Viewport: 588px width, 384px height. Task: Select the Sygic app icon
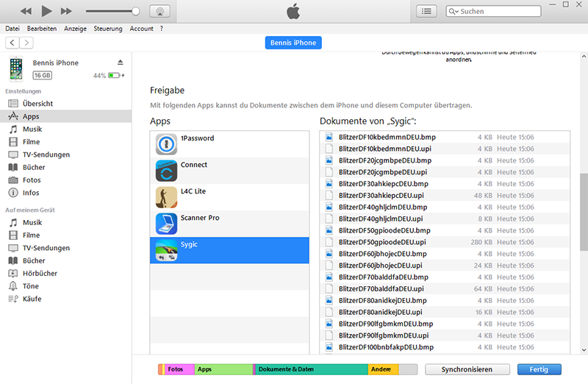[x=167, y=250]
